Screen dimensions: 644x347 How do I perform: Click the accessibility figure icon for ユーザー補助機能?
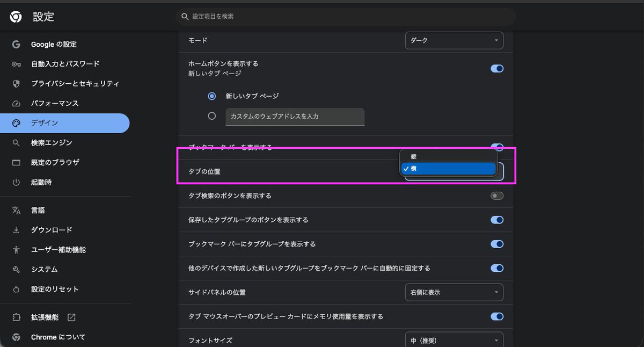16,250
